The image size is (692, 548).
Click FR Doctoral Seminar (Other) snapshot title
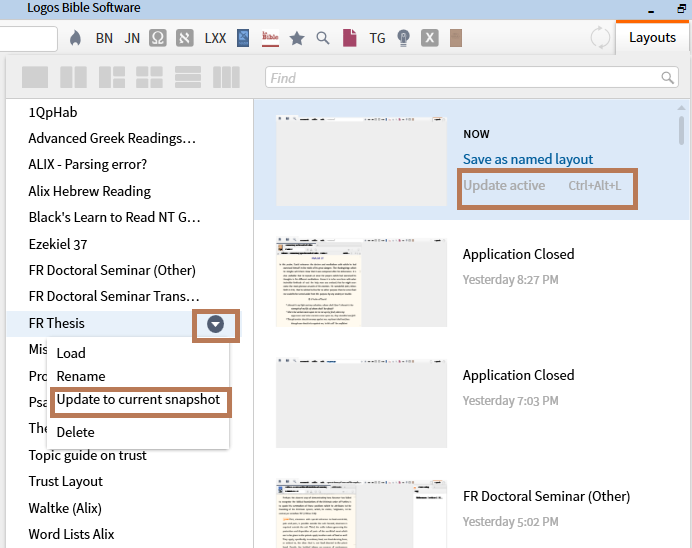click(x=546, y=496)
